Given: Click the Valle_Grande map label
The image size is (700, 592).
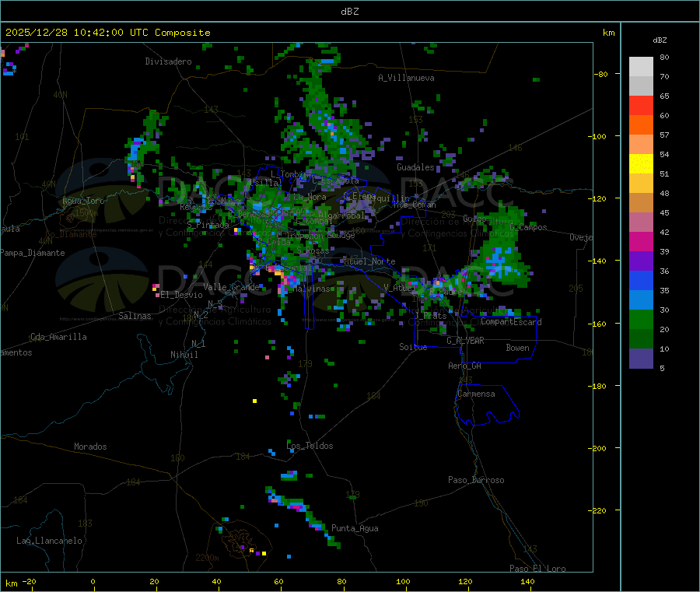Looking at the screenshot, I should pos(231,287).
